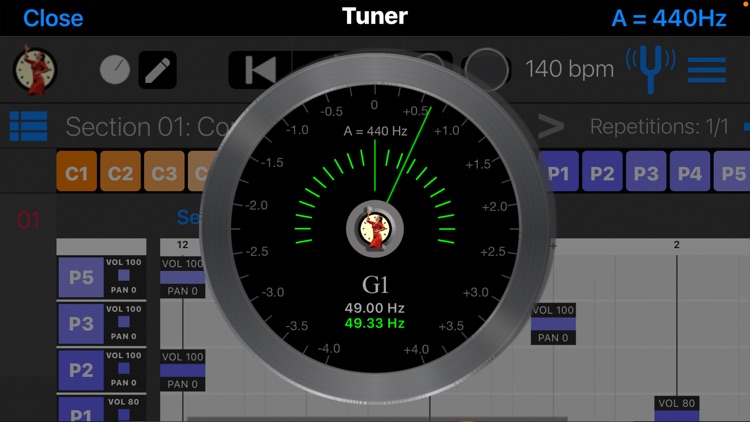750x422 pixels.
Task: Tap the detected note G1
Action: click(375, 285)
